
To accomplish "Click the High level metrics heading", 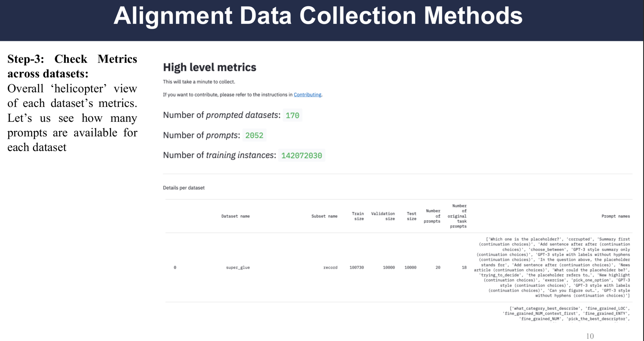I will (209, 67).
